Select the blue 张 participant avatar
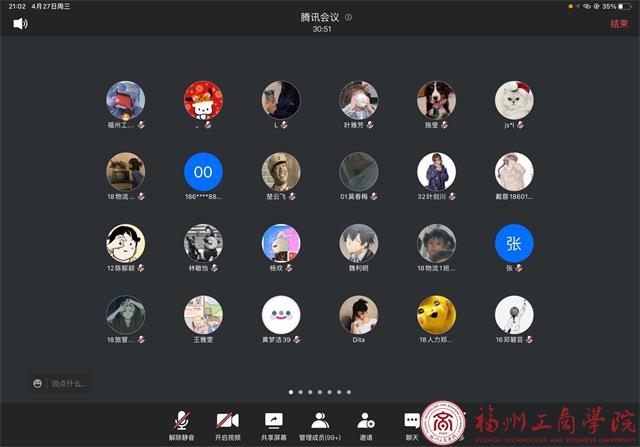The height and width of the screenshot is (447, 640). (x=514, y=243)
